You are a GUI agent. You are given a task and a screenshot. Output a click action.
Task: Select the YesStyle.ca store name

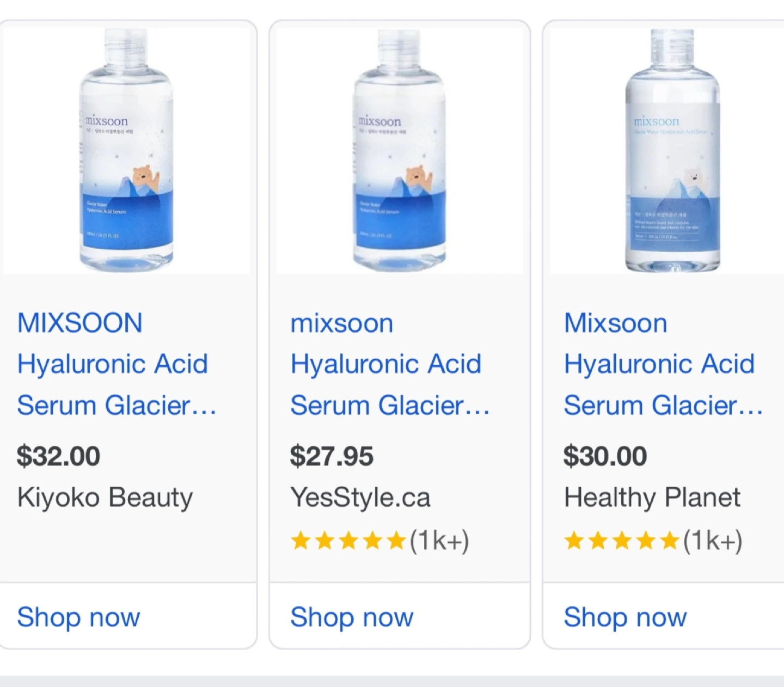(360, 497)
